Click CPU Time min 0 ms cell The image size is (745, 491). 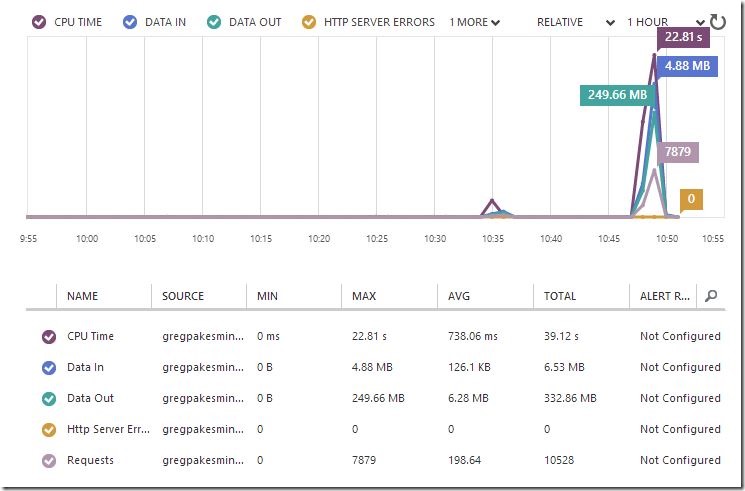(268, 336)
